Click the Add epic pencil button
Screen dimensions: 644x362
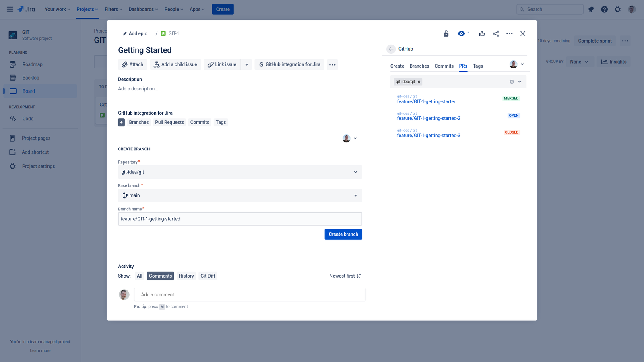tap(135, 33)
